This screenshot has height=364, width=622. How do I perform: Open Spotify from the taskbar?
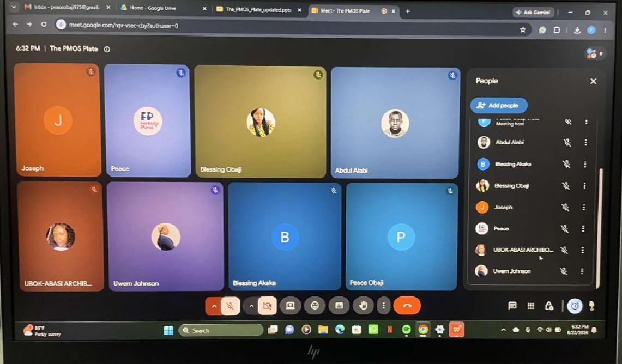(x=406, y=330)
